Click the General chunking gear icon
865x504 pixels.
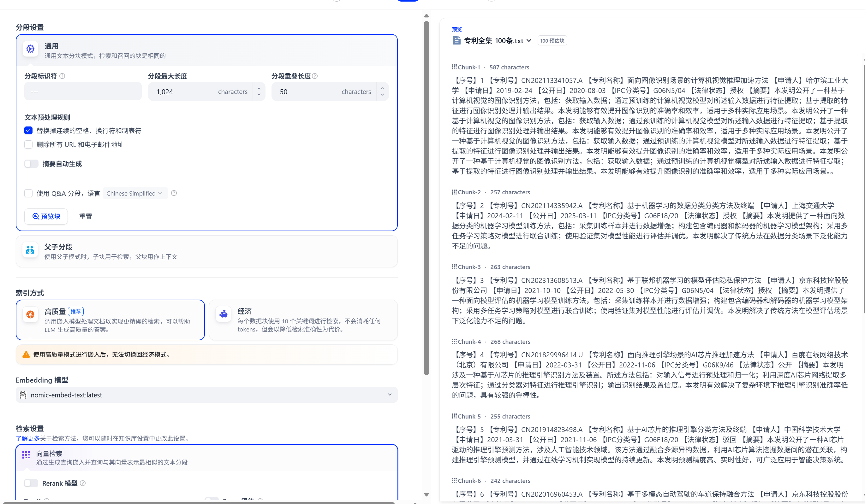pyautogui.click(x=30, y=49)
